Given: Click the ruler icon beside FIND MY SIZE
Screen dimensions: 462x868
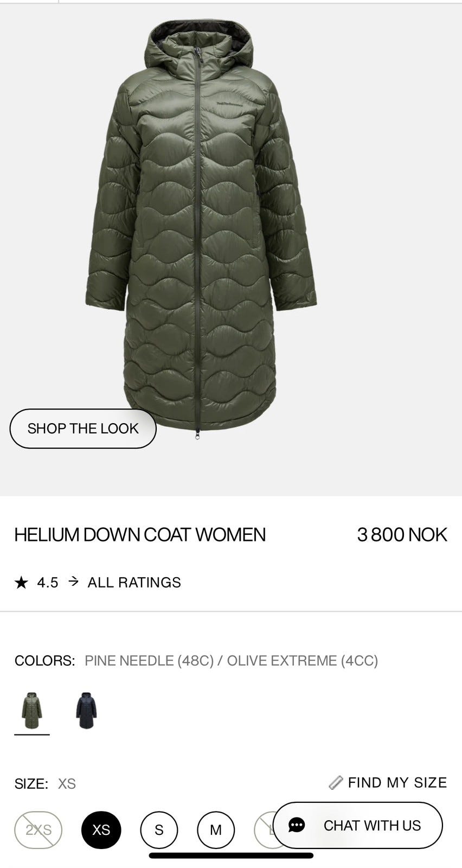Looking at the screenshot, I should pyautogui.click(x=336, y=782).
